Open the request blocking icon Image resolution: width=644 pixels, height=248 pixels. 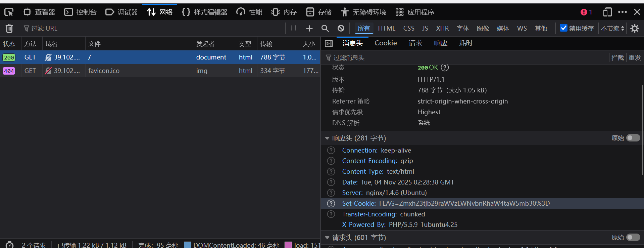pos(341,29)
